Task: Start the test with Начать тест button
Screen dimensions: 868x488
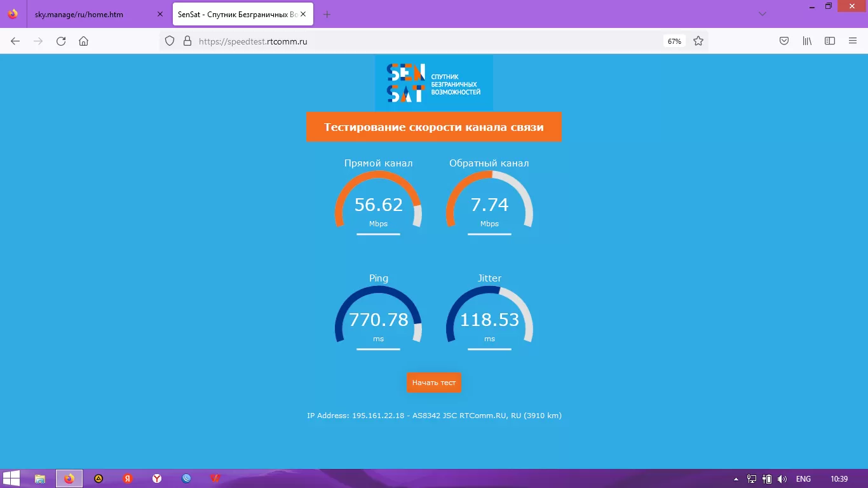Action: (x=434, y=383)
